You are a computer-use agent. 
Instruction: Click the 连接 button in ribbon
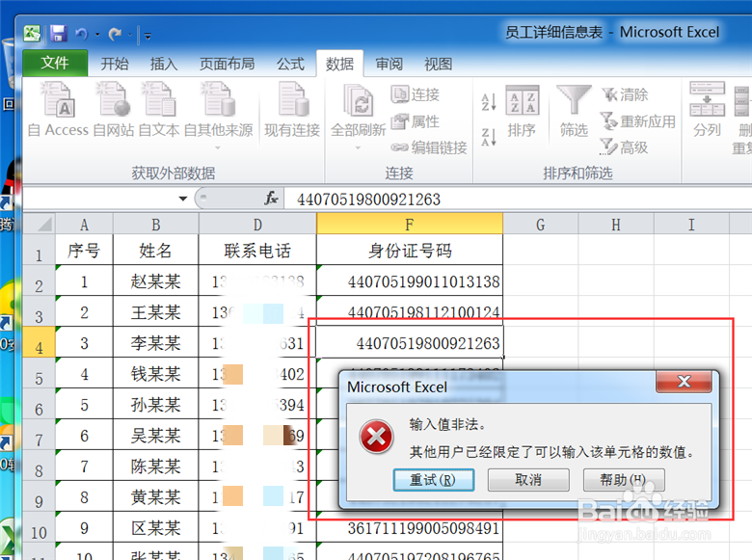[x=416, y=94]
